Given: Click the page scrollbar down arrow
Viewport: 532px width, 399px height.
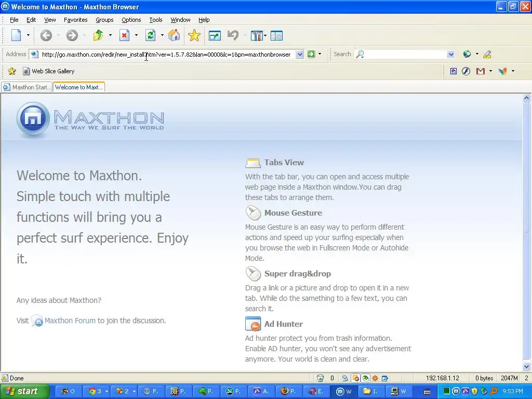Looking at the screenshot, I should coord(527,366).
